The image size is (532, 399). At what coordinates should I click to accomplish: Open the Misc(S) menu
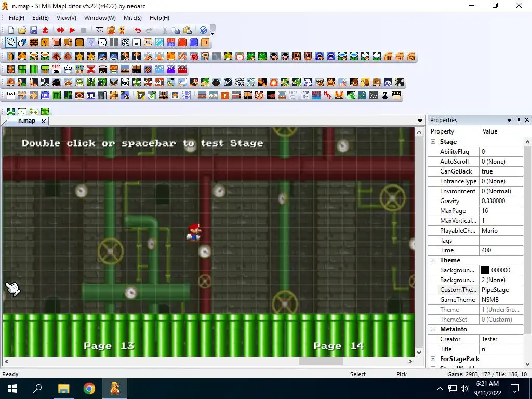[x=132, y=18]
